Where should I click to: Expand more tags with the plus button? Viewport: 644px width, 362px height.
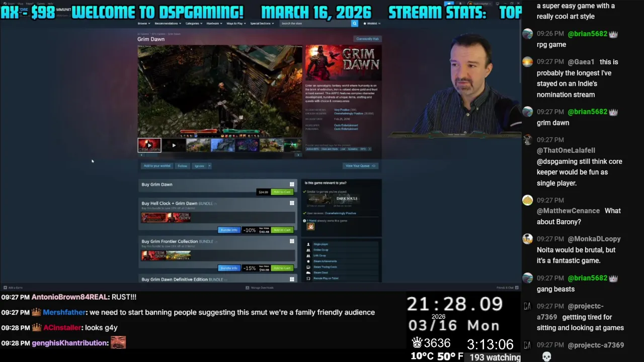tap(369, 149)
